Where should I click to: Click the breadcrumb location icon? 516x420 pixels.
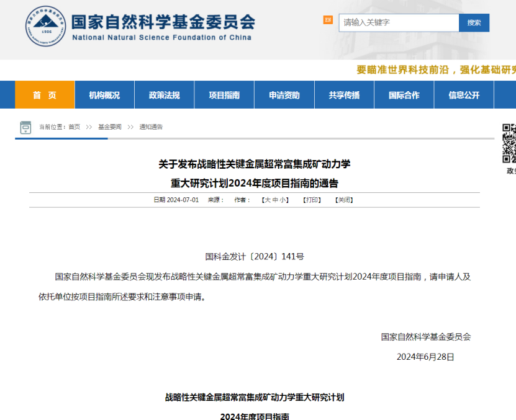point(25,127)
